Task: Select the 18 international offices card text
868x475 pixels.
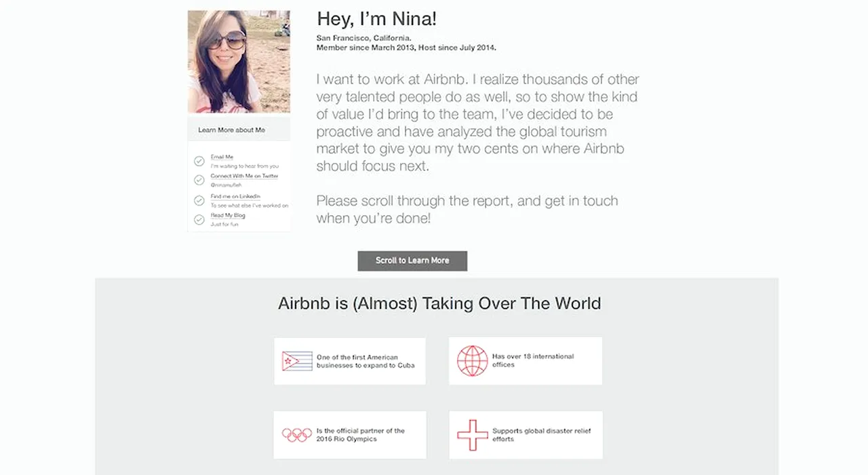Action: 533,360
